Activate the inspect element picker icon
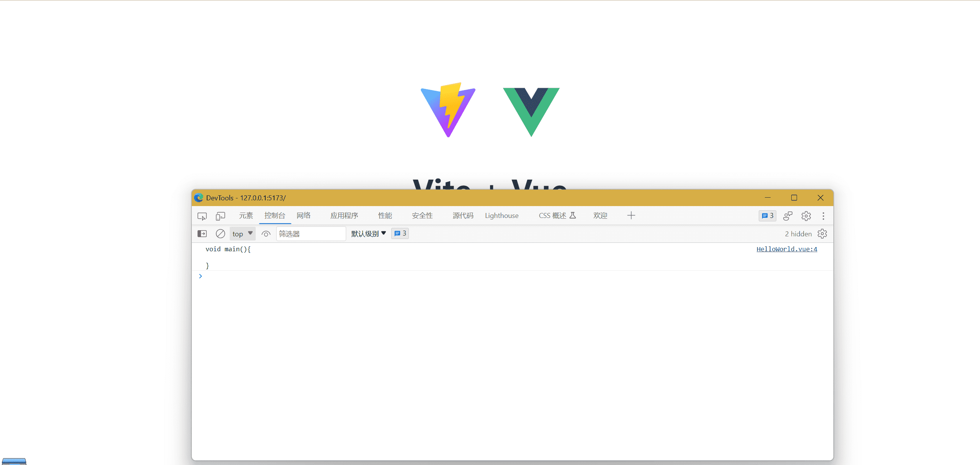 click(x=202, y=216)
